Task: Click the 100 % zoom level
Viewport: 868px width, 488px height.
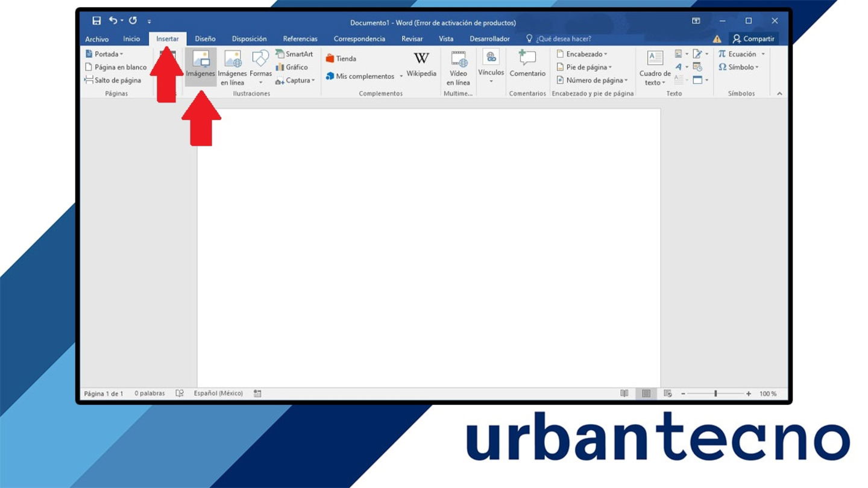Action: pyautogui.click(x=768, y=393)
